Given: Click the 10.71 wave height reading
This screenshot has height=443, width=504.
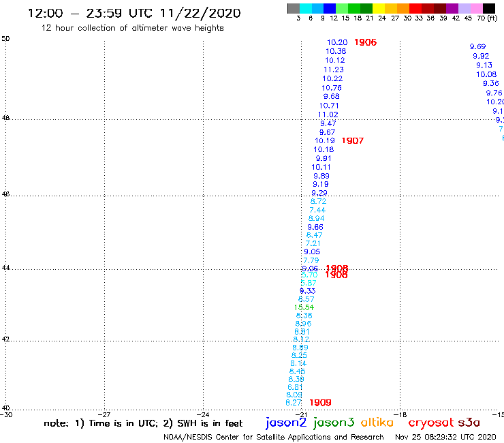Looking at the screenshot, I should click(329, 106).
